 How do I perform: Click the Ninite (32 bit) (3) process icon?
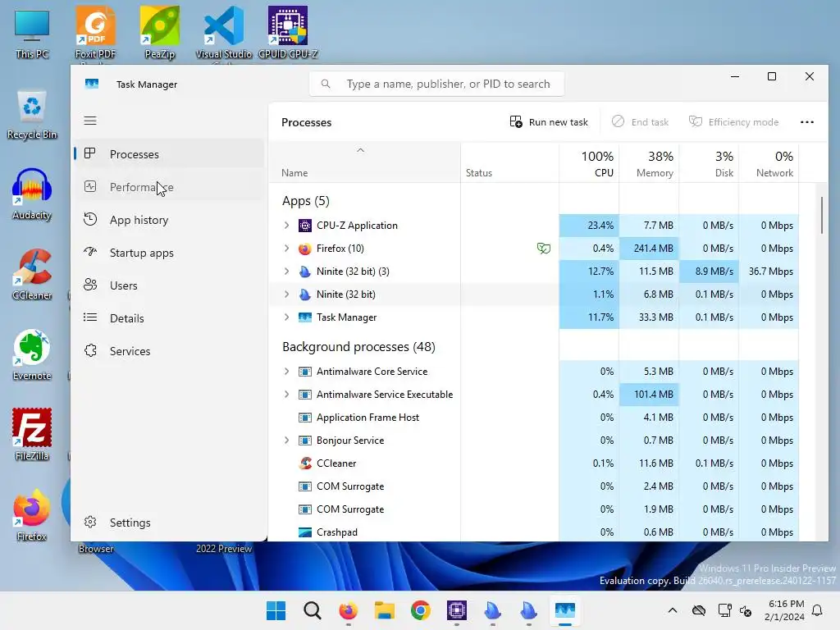(305, 272)
